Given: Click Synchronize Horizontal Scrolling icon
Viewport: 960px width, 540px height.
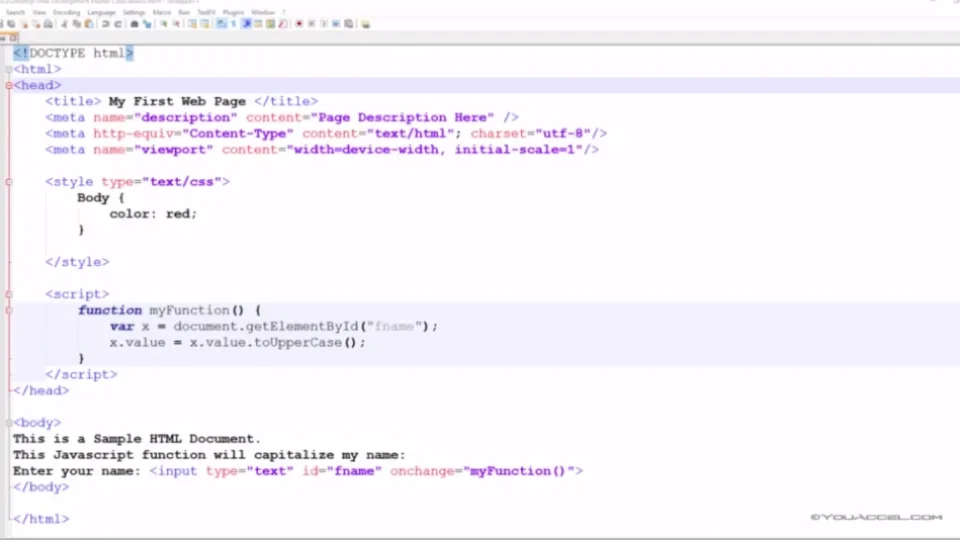Looking at the screenshot, I should coord(205,24).
